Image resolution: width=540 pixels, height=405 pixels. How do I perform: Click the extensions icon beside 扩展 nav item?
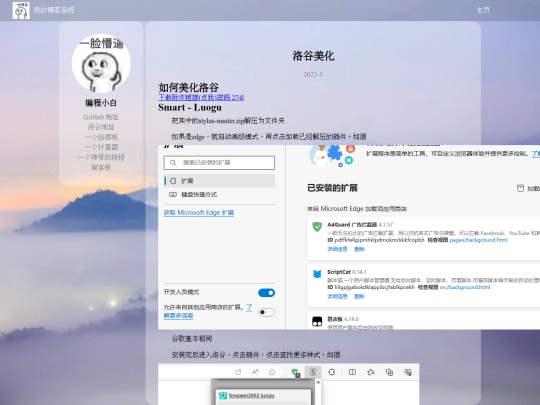click(x=173, y=181)
